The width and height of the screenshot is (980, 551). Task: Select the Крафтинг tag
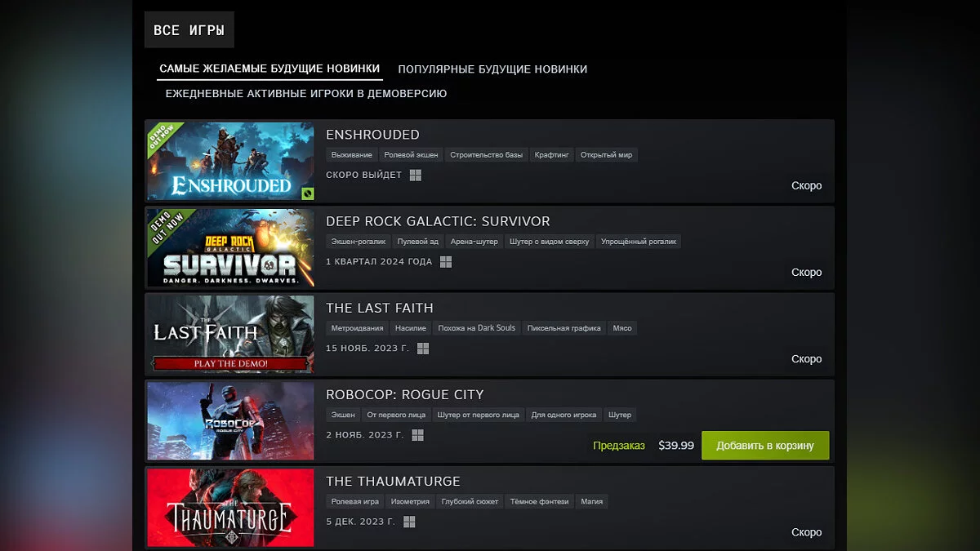click(552, 154)
